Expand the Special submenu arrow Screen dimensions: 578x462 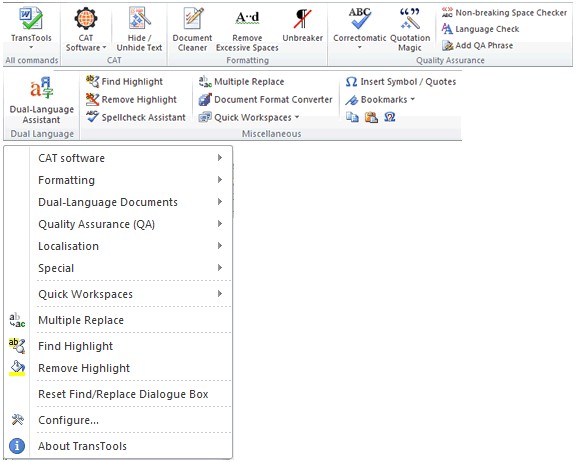tap(220, 268)
